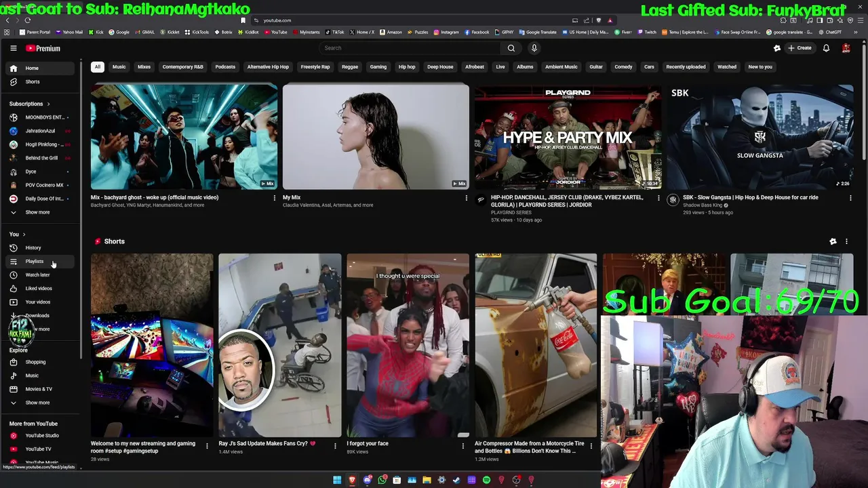Expand Subscriptions Show more
Image resolution: width=868 pixels, height=488 pixels.
[x=41, y=212]
